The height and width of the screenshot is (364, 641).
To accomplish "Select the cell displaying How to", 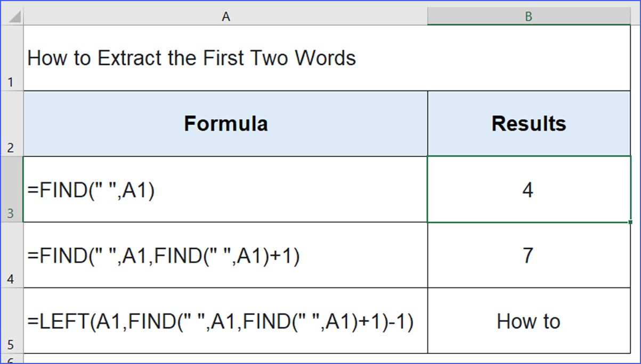I will click(x=529, y=321).
